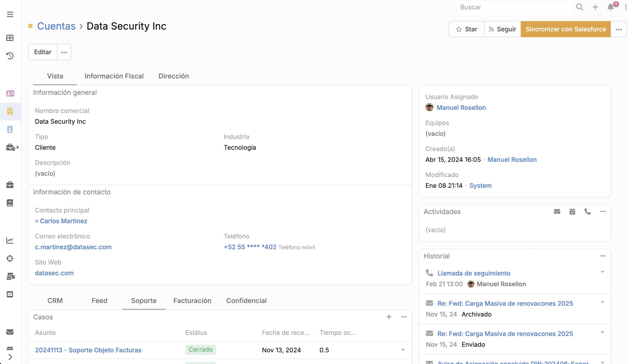Switch to the Vista tab
The image size is (629, 364).
(55, 76)
